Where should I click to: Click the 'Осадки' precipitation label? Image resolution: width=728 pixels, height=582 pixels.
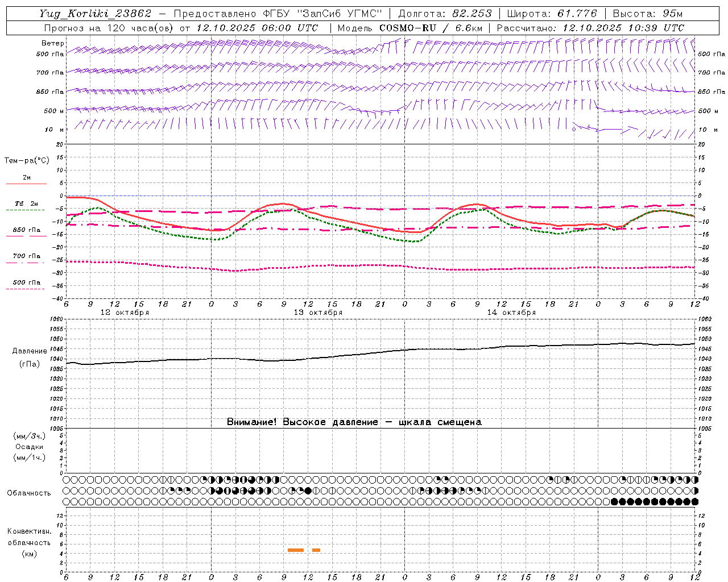point(30,447)
